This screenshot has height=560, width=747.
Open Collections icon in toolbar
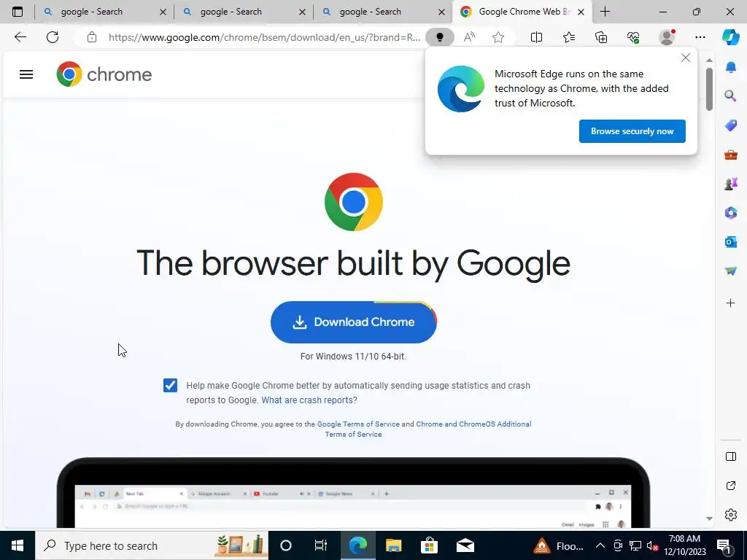(x=601, y=37)
